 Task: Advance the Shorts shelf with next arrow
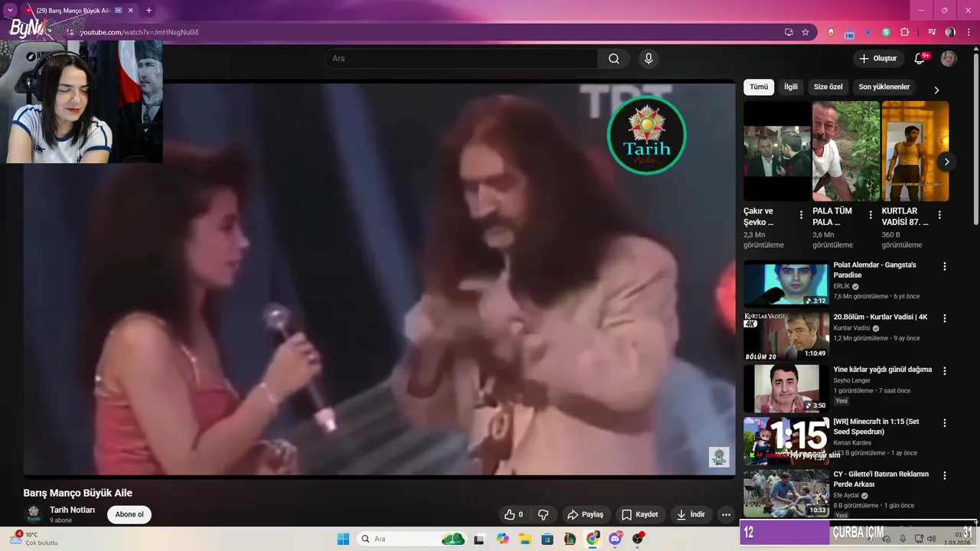click(947, 161)
